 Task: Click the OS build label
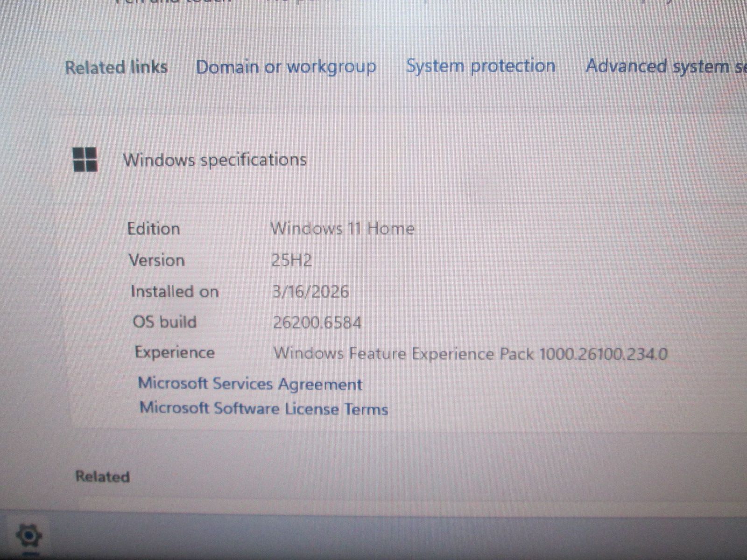[x=164, y=322]
